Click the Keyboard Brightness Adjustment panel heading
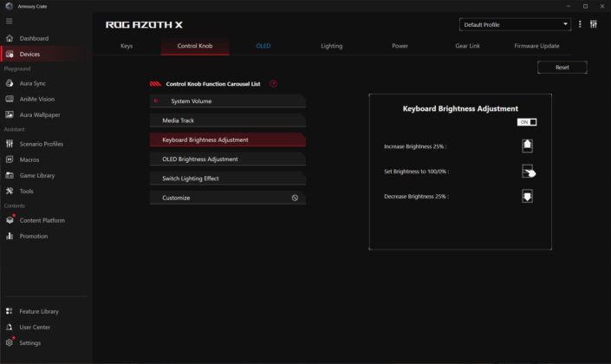Viewport: 611px width, 364px height. pos(460,108)
